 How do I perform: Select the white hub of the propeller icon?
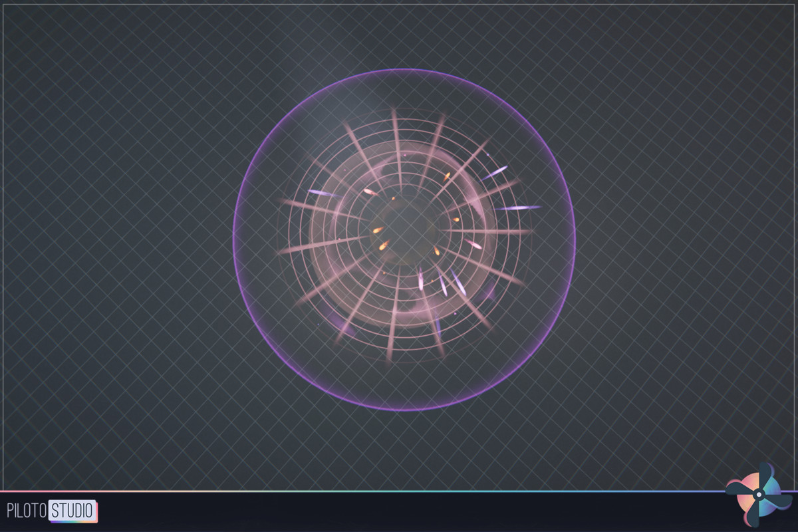coord(759,495)
